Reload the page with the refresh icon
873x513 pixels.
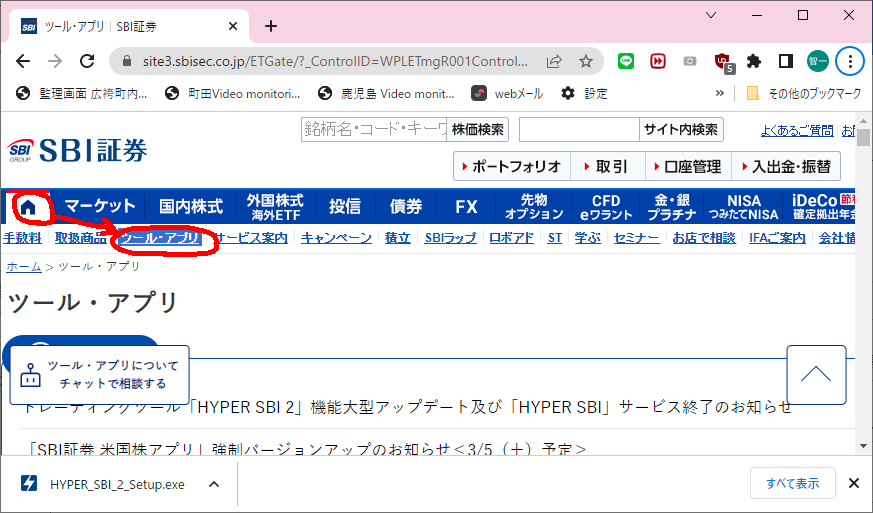click(x=87, y=61)
